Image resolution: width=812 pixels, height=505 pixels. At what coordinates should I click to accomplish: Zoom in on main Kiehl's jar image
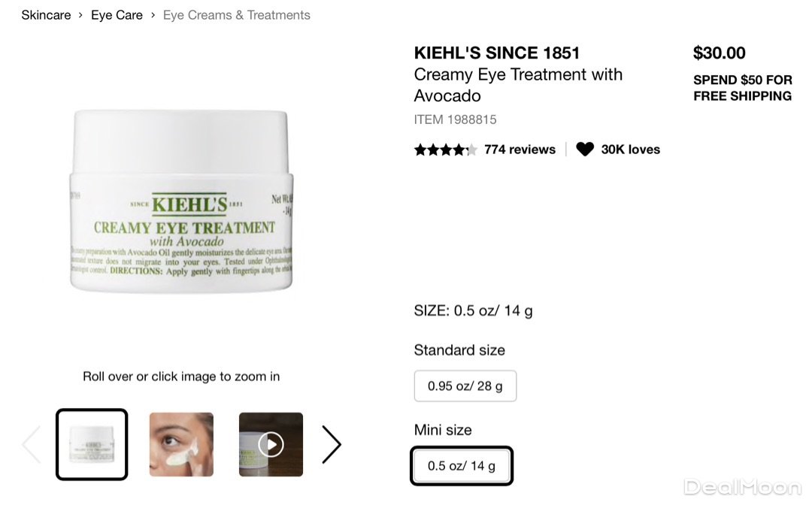point(181,201)
